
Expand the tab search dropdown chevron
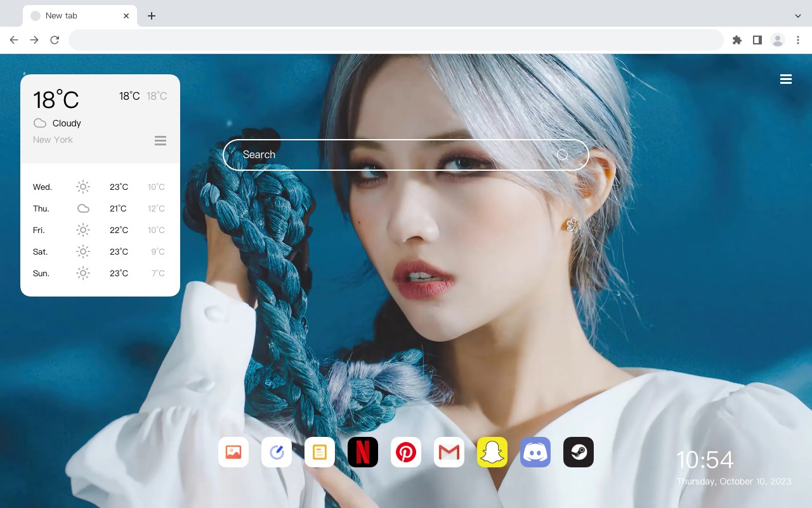click(x=798, y=16)
